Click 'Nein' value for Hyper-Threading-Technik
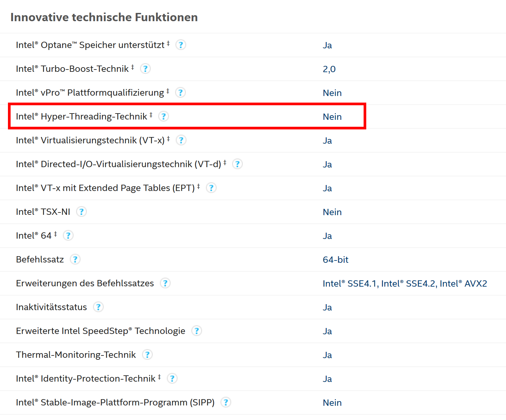 point(332,117)
